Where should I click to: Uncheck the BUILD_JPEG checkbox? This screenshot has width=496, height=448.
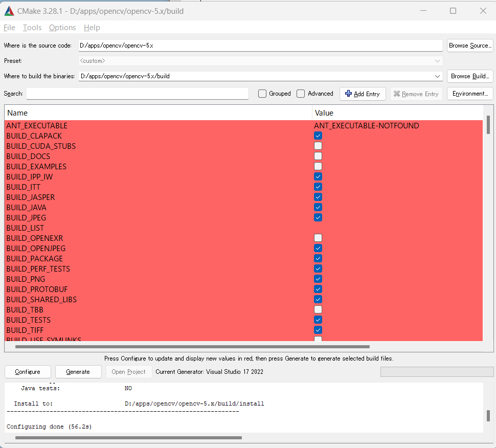318,218
